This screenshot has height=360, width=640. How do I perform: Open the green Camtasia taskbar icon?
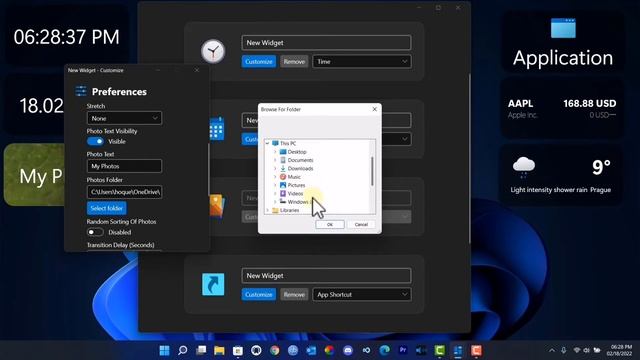tap(440, 350)
